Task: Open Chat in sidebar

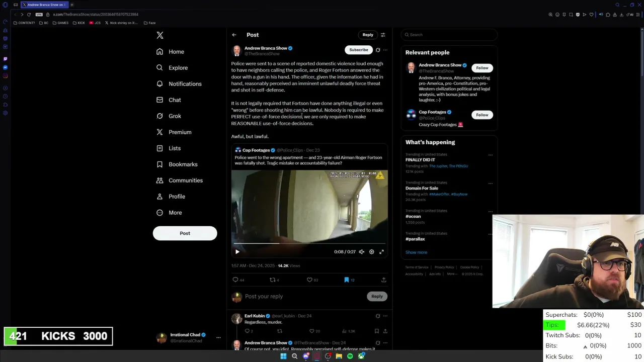Action: tap(169, 100)
